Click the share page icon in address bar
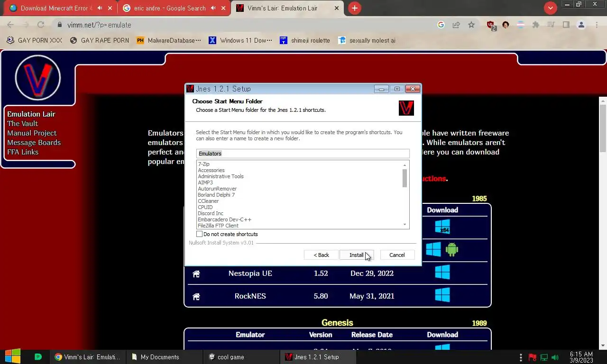607x364 pixels. (456, 25)
